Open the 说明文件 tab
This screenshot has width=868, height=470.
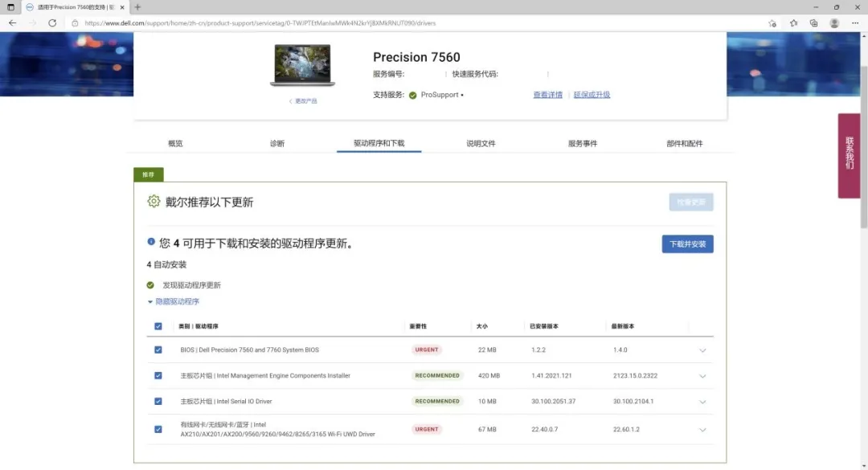coord(481,143)
